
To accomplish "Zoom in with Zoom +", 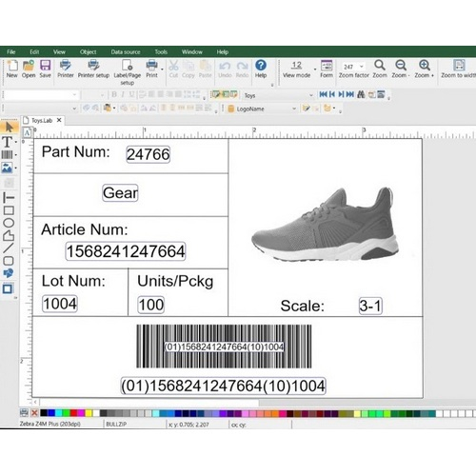I will point(425,69).
